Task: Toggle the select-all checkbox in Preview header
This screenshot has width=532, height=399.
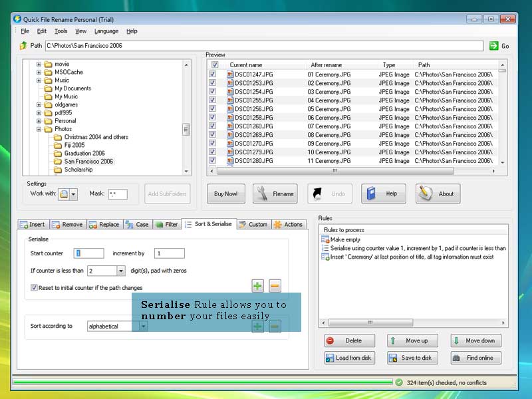Action: pyautogui.click(x=213, y=65)
